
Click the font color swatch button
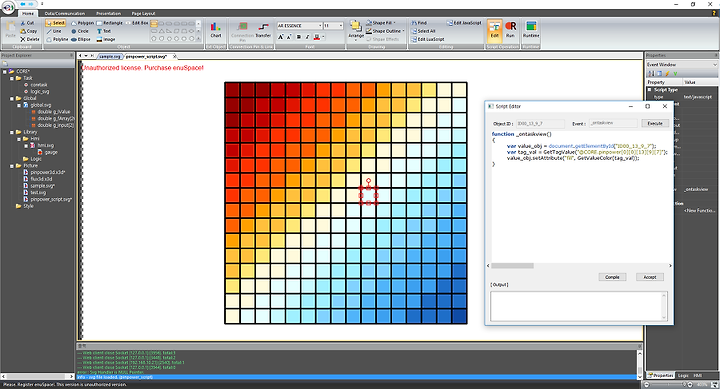coord(316,37)
